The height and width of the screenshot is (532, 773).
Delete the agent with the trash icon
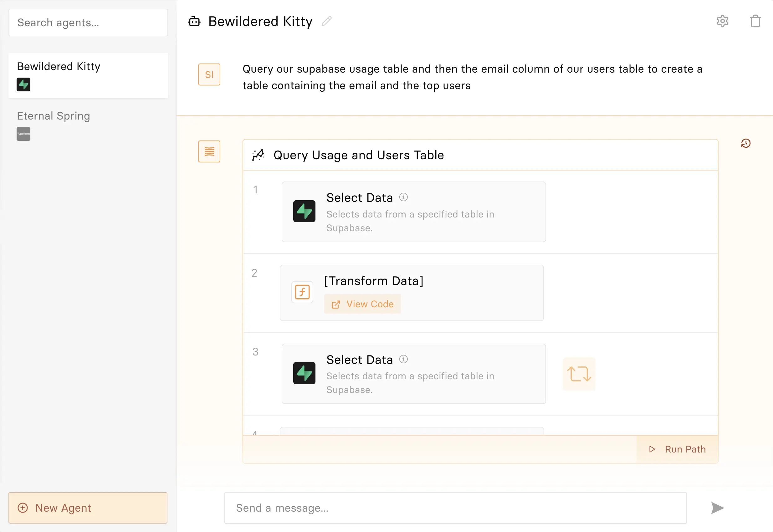pos(755,21)
